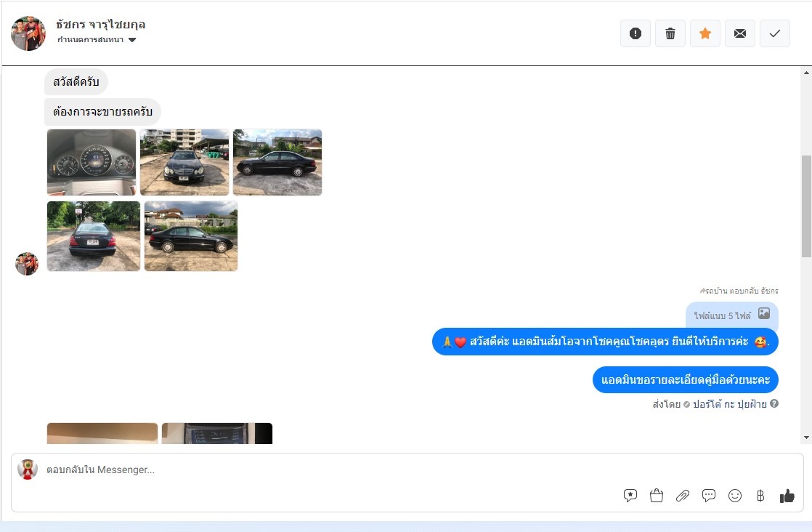The height and width of the screenshot is (532, 812).
Task: View the rear view car photo
Action: point(94,236)
